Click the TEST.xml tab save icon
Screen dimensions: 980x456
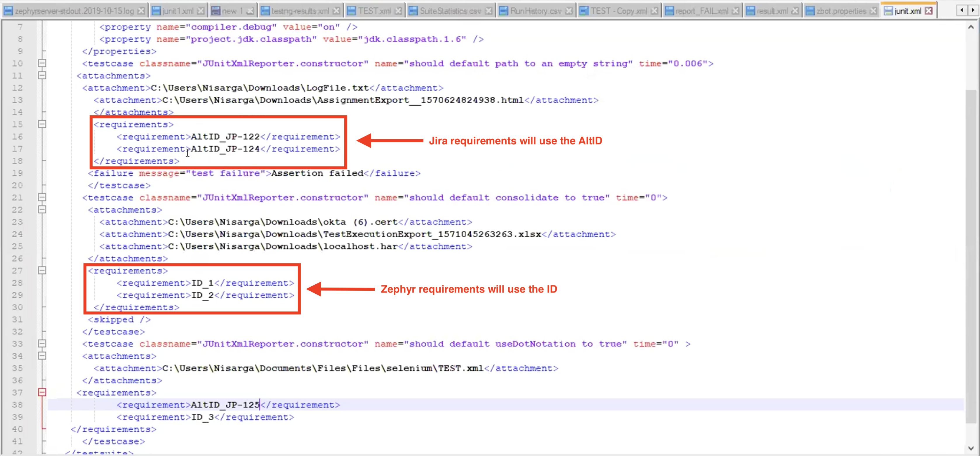click(x=352, y=11)
